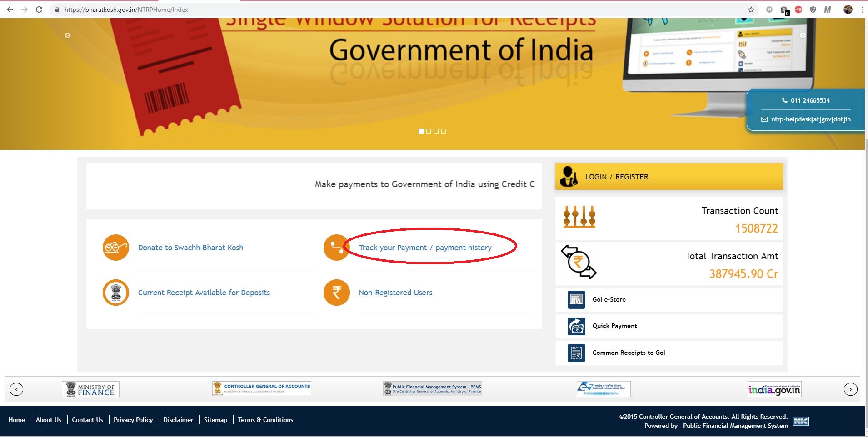Click the Swachh Bharat glasses icon

116,248
